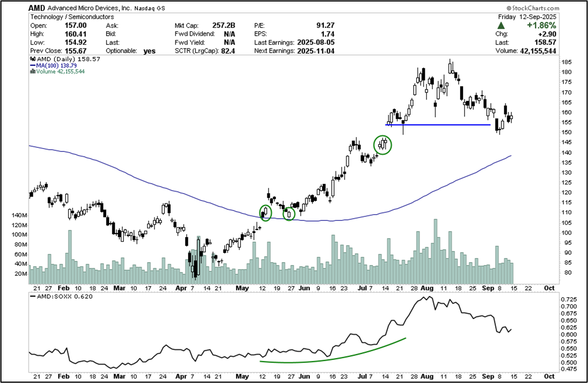Click the P/E value 91.27
Screen dimensions: 588x383
tap(325, 25)
